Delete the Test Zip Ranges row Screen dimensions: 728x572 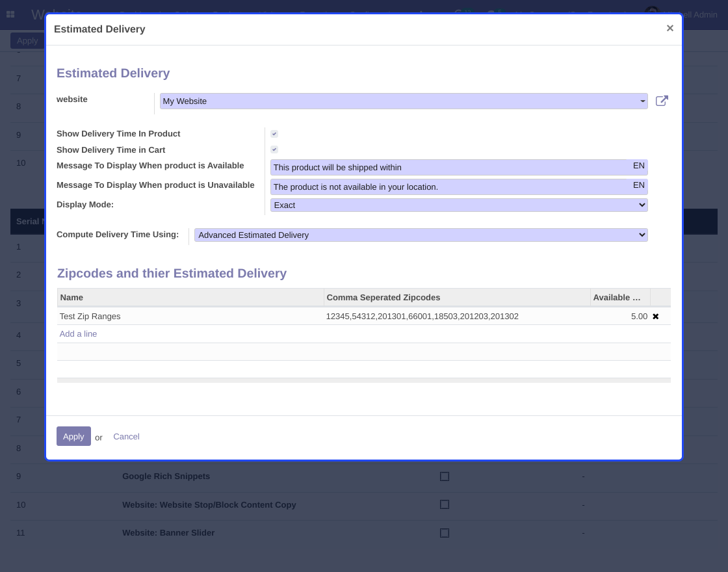(x=656, y=316)
